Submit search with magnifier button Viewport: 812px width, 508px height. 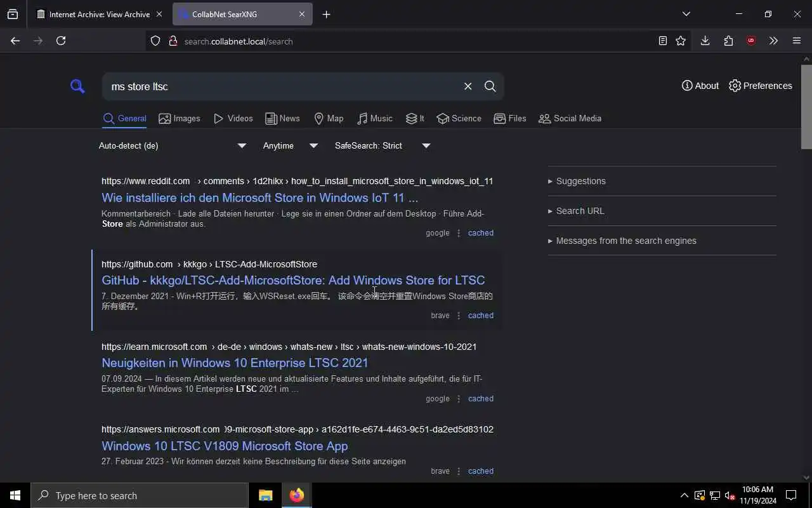coord(490,86)
